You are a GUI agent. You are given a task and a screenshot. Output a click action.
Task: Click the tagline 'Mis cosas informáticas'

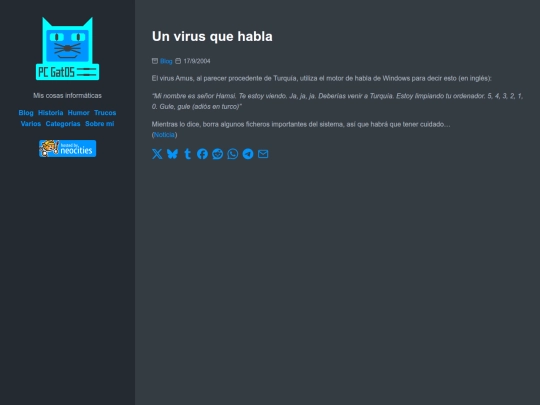(x=68, y=95)
